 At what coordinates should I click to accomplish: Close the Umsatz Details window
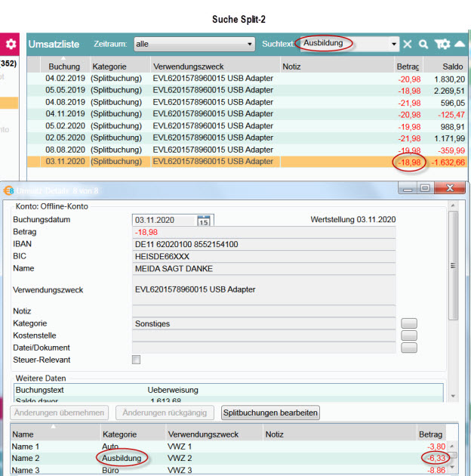click(x=450, y=188)
